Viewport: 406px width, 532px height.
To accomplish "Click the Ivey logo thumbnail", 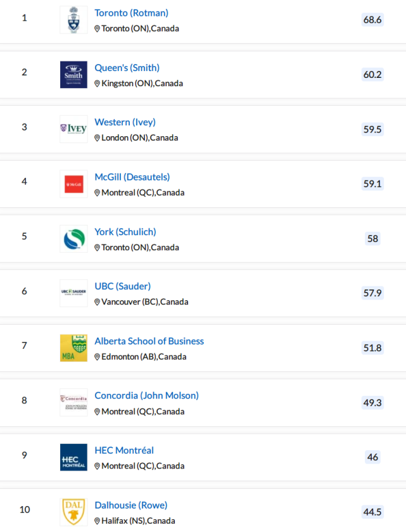I will pyautogui.click(x=73, y=129).
